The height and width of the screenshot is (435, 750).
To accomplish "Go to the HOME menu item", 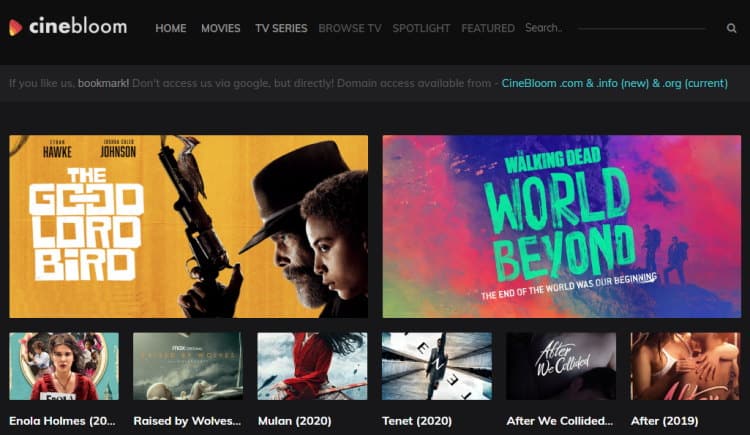I will (x=171, y=28).
